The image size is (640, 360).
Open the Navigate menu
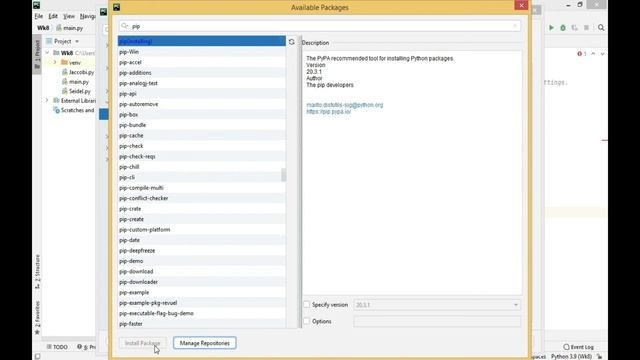[x=88, y=16]
